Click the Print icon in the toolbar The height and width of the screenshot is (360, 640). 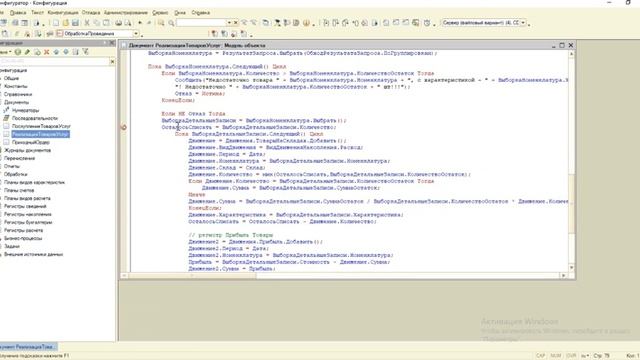[x=118, y=23]
